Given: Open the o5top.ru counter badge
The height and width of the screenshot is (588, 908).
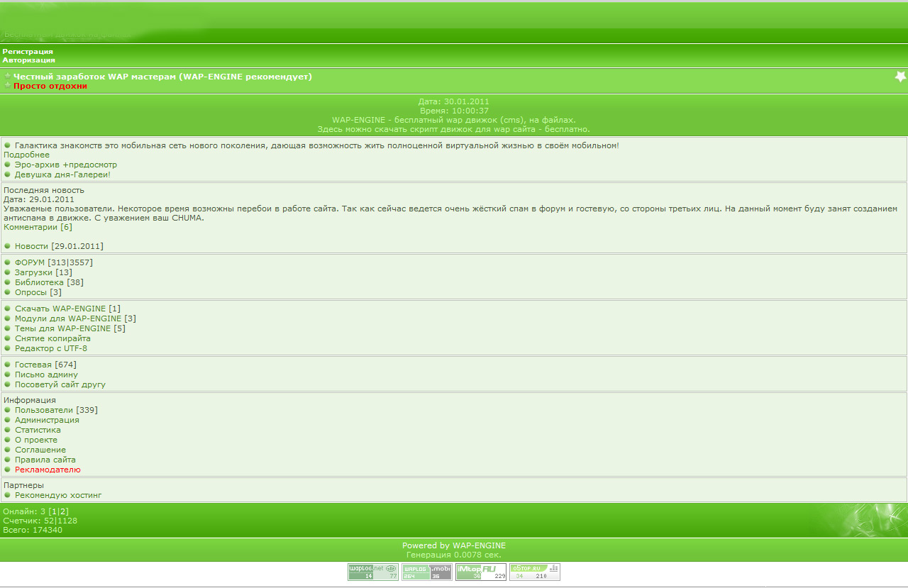Looking at the screenshot, I should (535, 572).
